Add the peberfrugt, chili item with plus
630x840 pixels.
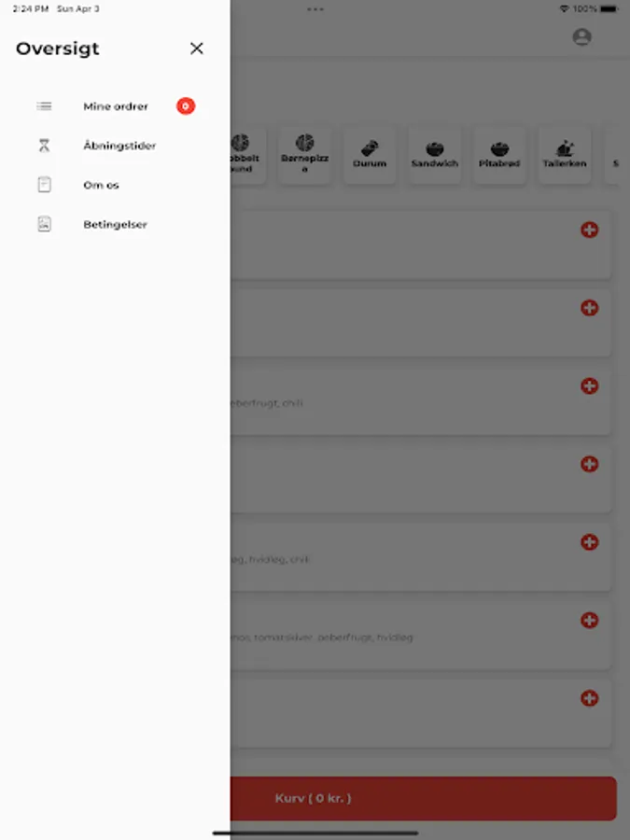click(x=589, y=385)
